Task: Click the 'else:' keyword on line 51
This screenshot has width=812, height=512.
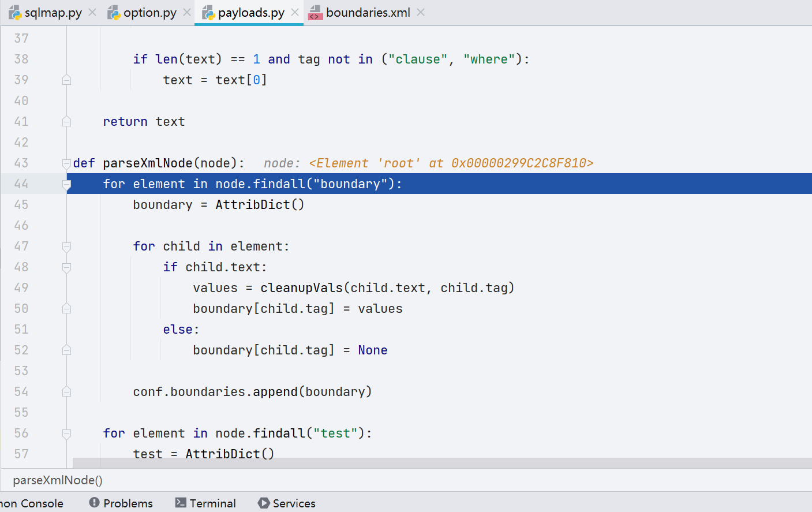Action: [181, 330]
